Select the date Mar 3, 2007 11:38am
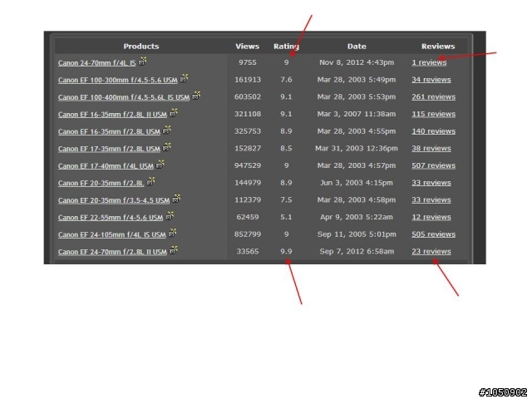532x399 pixels. [357, 114]
